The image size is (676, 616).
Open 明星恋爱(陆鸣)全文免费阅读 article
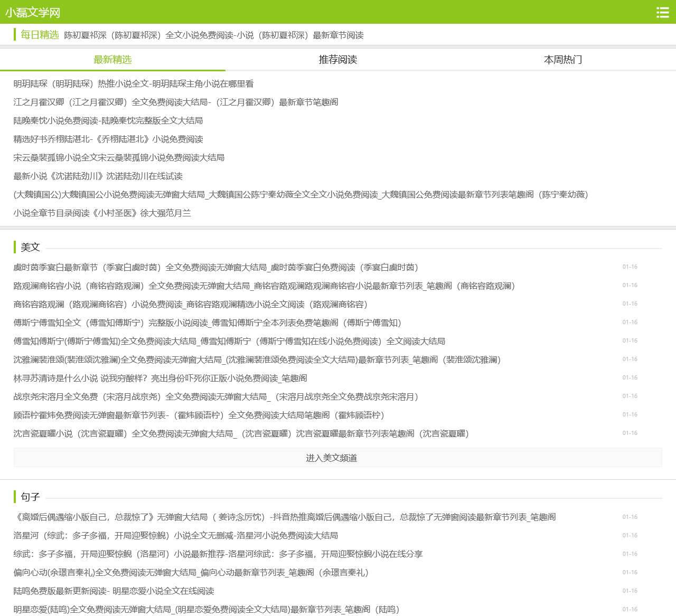click(206, 610)
